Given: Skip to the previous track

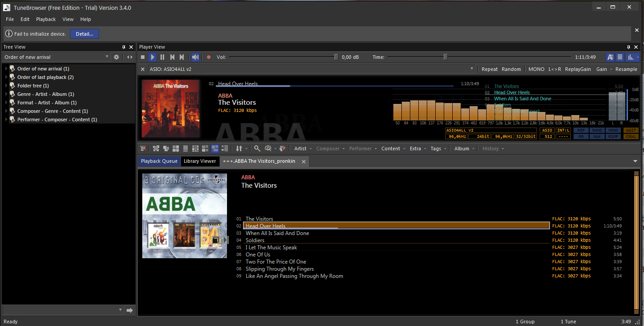Looking at the screenshot, I should pyautogui.click(x=172, y=57).
